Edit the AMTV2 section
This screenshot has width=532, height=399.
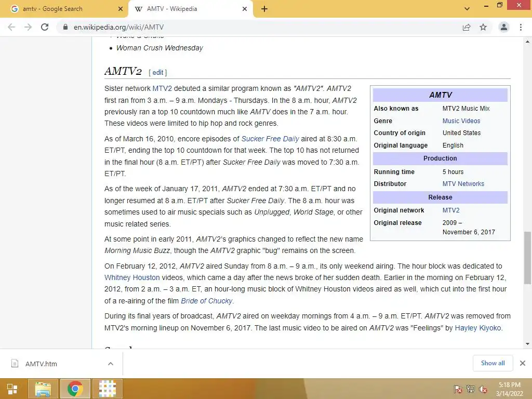coord(158,72)
